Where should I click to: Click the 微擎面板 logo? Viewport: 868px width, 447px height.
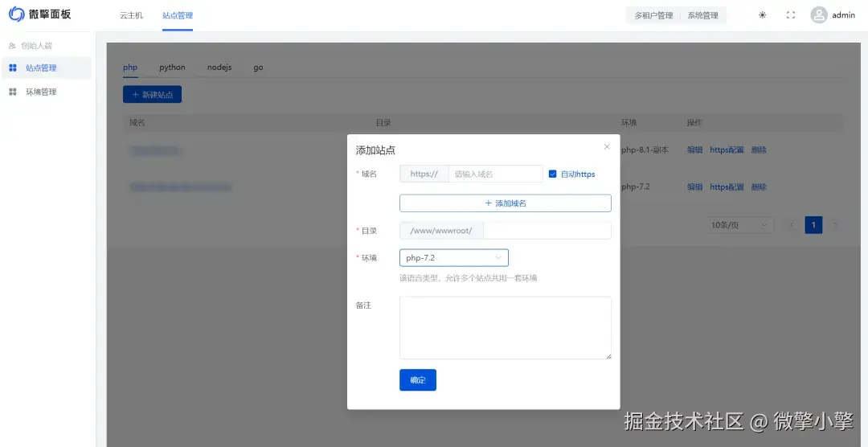click(40, 15)
